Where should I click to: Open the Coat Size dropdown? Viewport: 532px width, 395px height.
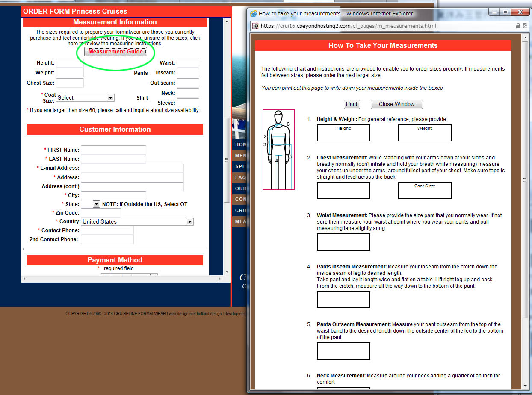[85, 97]
